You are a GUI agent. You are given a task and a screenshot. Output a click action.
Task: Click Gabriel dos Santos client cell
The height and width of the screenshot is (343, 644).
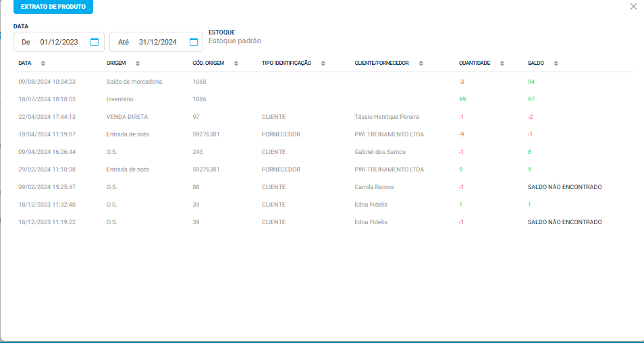[x=380, y=152]
